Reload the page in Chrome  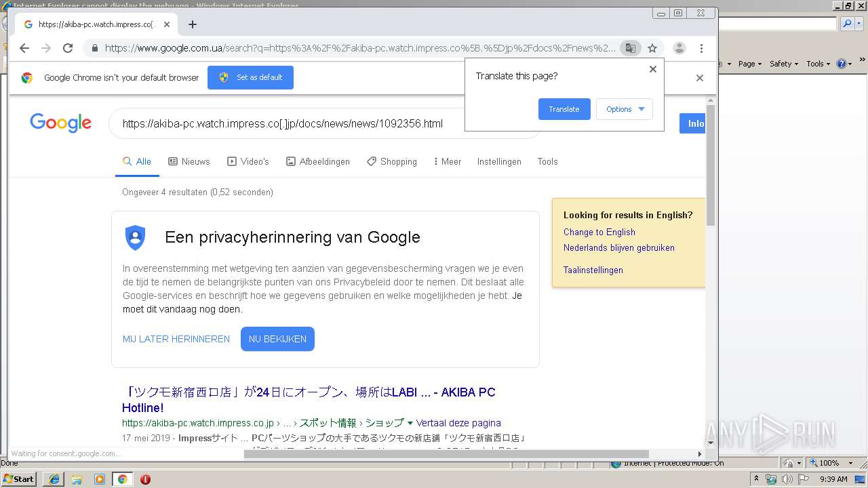pos(68,48)
